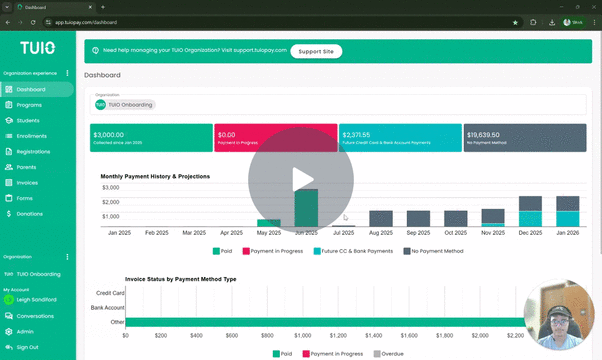
Task: Open the Organization section three-dot menu
Action: (68, 257)
